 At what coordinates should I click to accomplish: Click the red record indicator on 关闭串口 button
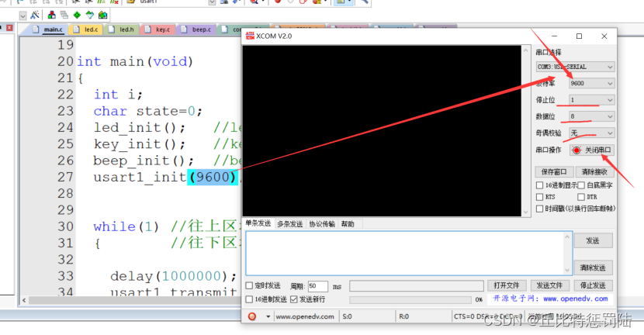pyautogui.click(x=576, y=150)
